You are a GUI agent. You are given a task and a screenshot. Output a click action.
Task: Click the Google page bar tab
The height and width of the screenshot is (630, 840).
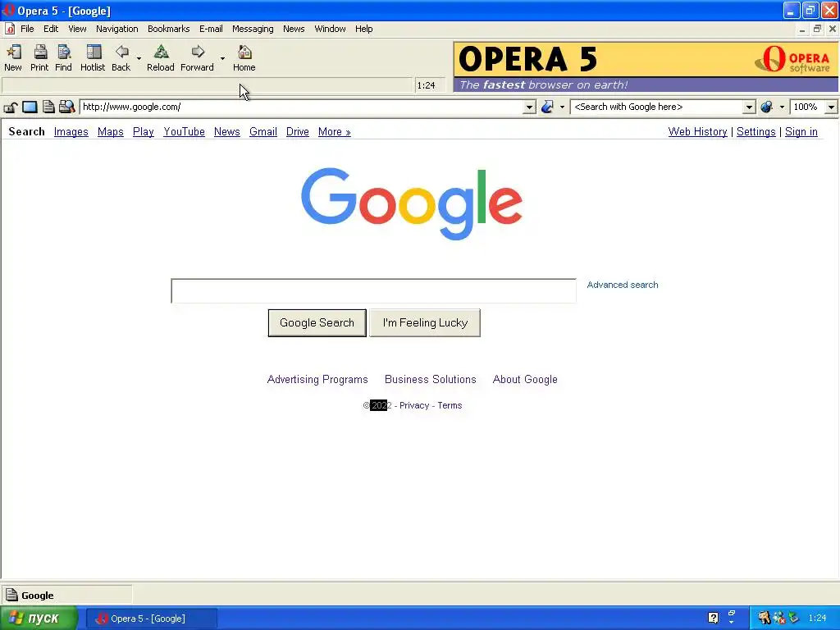67,595
